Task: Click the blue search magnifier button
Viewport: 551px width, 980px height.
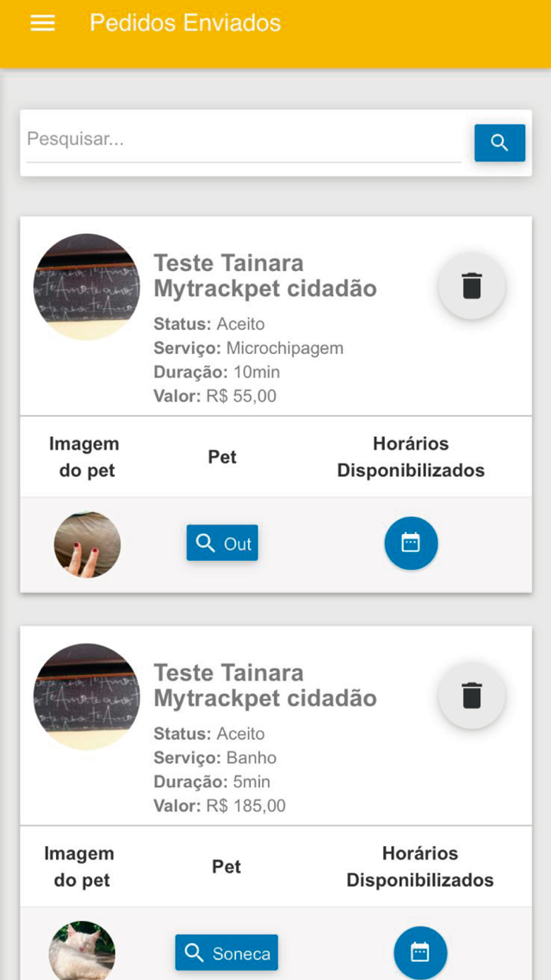Action: coord(500,143)
